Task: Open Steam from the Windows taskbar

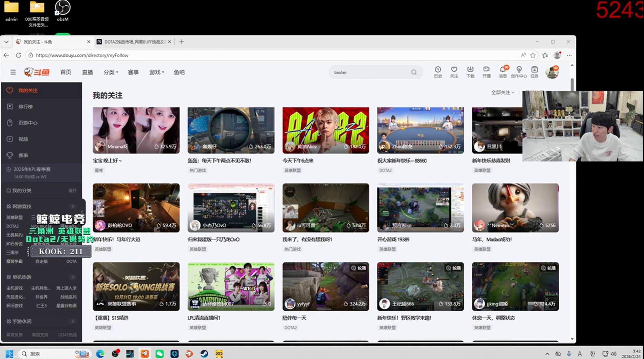Action: pos(204,354)
